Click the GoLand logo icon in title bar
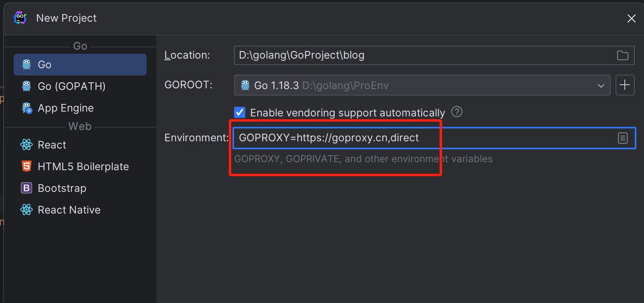The width and height of the screenshot is (644, 303). tap(20, 18)
